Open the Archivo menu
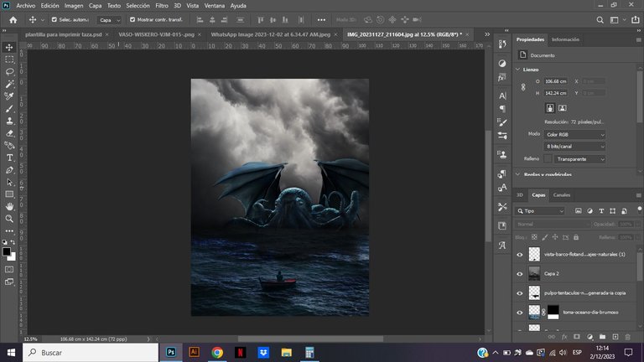The width and height of the screenshot is (644, 362). 25,6
